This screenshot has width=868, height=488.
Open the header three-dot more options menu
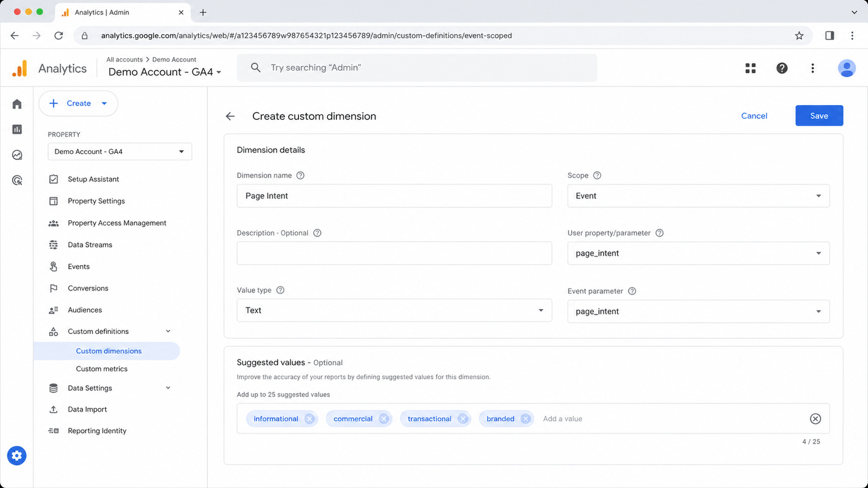click(812, 68)
